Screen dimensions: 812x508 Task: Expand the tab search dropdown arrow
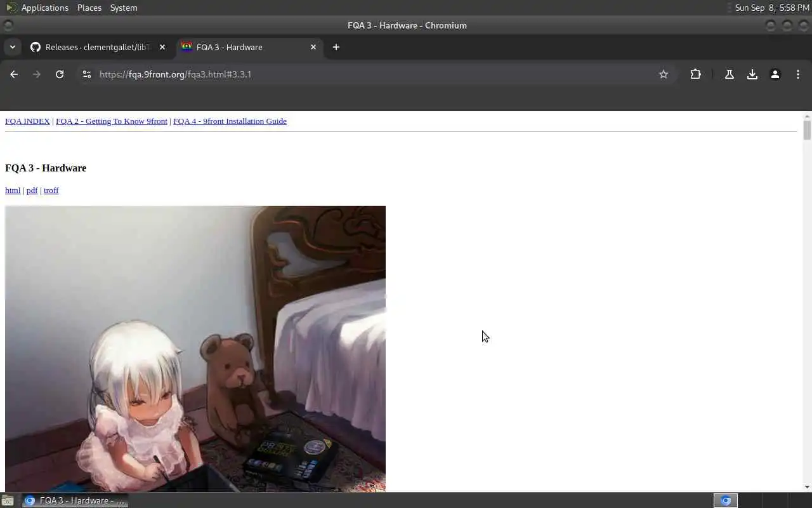pyautogui.click(x=12, y=47)
